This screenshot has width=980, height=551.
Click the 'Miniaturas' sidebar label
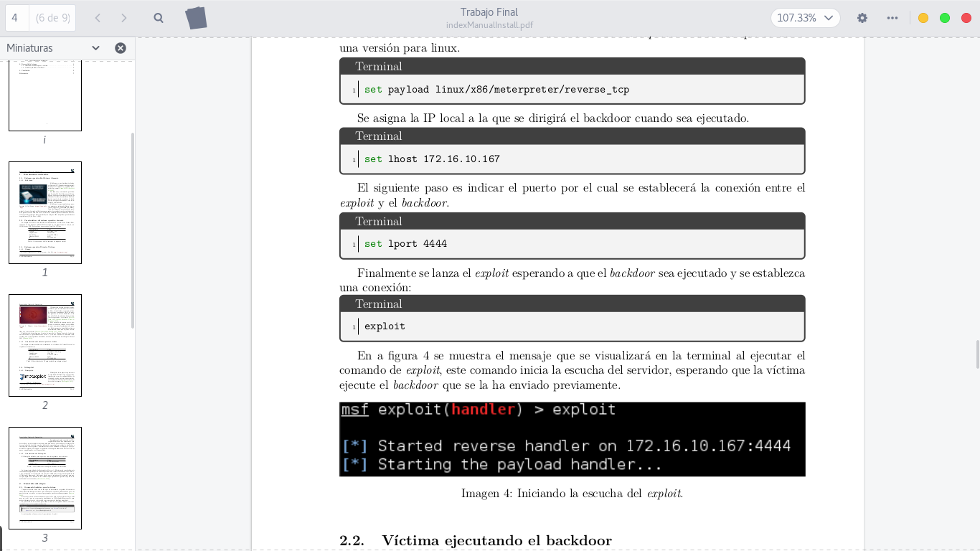[29, 48]
